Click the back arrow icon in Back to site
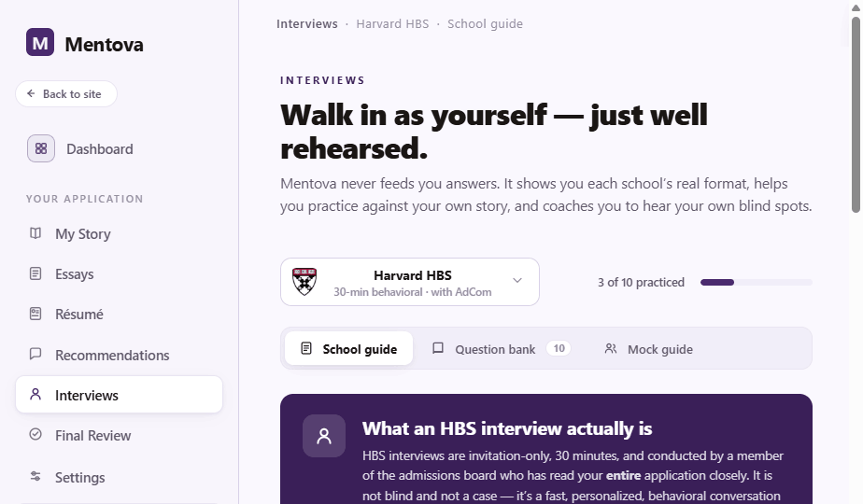The width and height of the screenshot is (863, 504). pos(31,93)
